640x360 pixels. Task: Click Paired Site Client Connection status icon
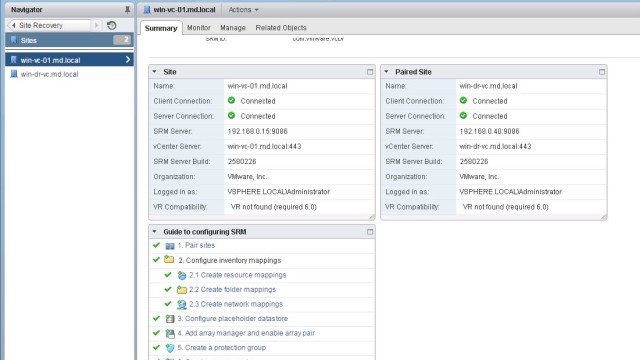[x=463, y=100]
